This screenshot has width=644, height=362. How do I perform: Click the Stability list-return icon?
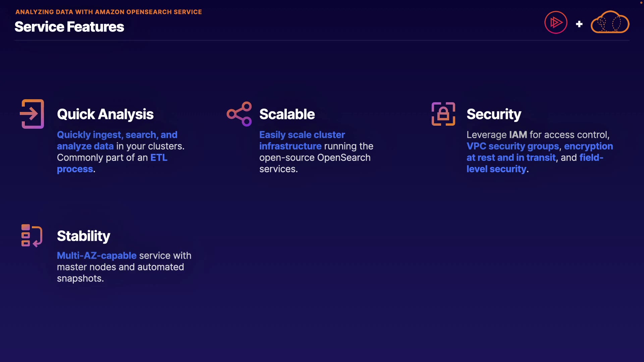point(32,236)
